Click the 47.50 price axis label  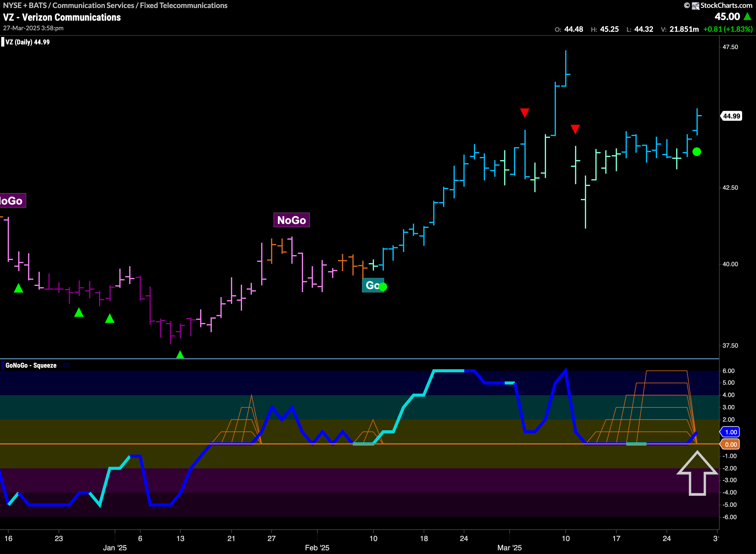coord(730,47)
